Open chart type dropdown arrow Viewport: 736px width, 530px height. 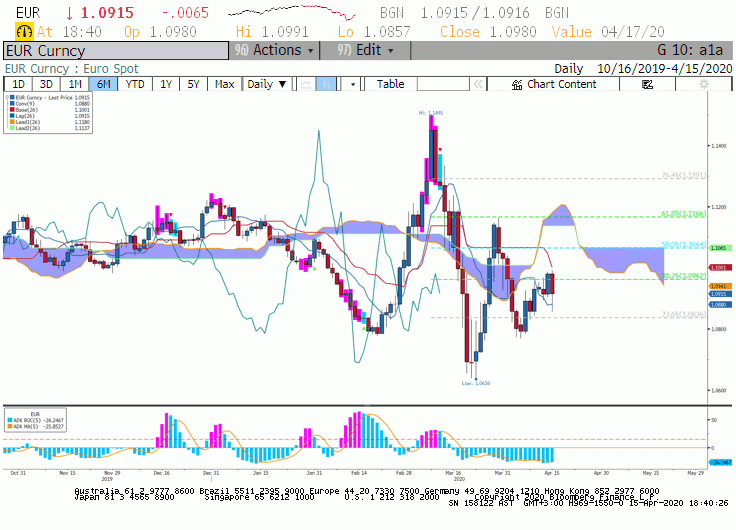353,84
